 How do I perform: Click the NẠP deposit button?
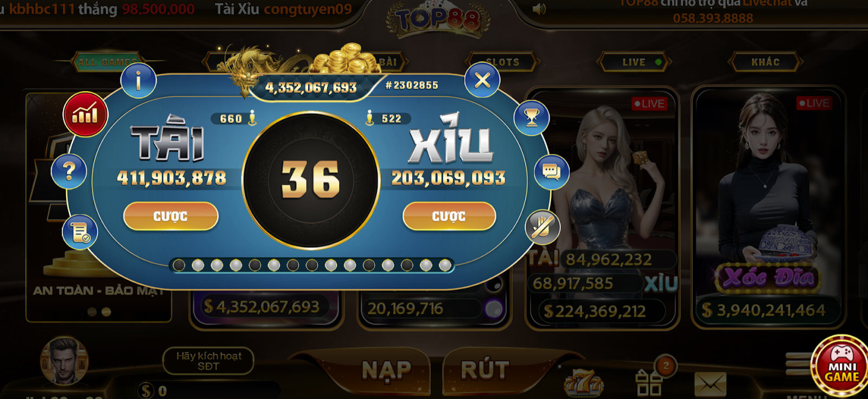coord(386,370)
